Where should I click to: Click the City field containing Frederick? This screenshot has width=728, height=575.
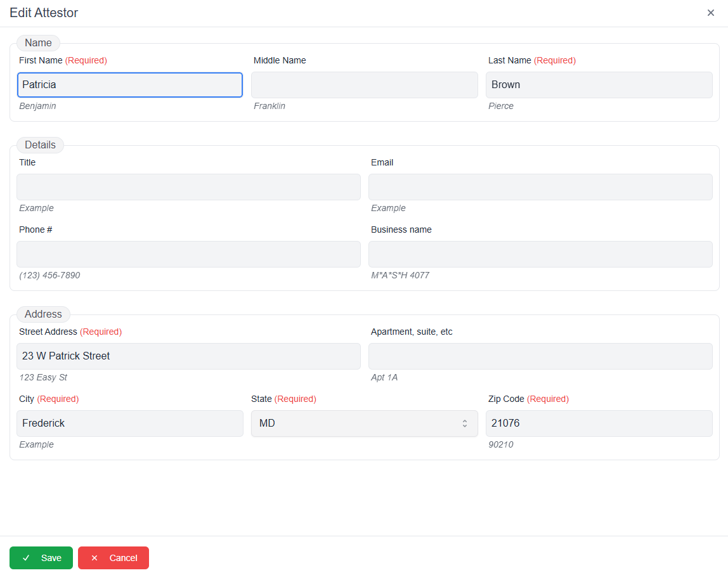coord(130,423)
